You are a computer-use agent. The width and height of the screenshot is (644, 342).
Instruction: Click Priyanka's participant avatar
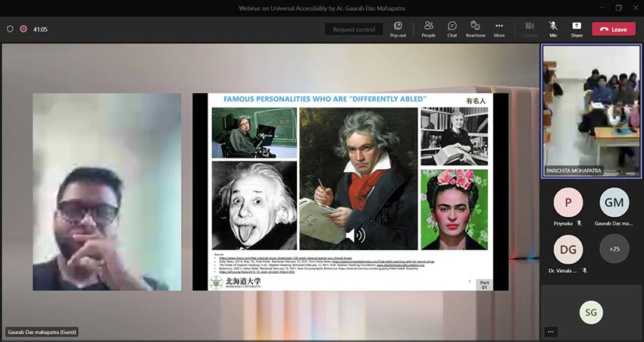point(568,202)
